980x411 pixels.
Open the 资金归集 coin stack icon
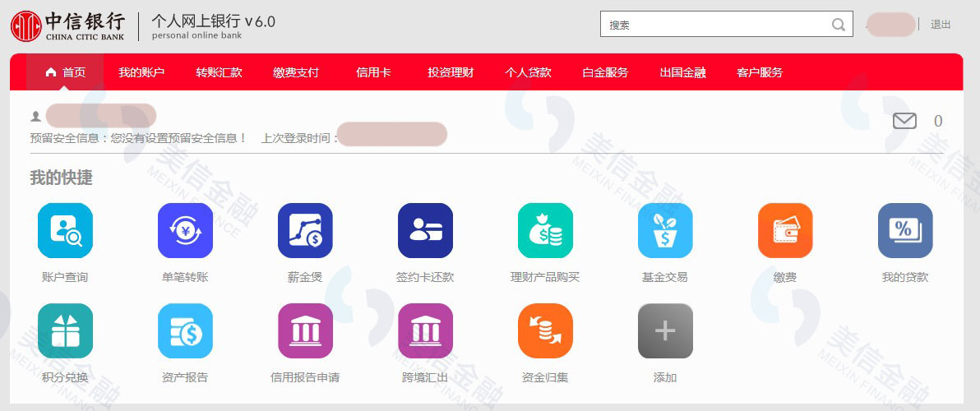tap(546, 331)
